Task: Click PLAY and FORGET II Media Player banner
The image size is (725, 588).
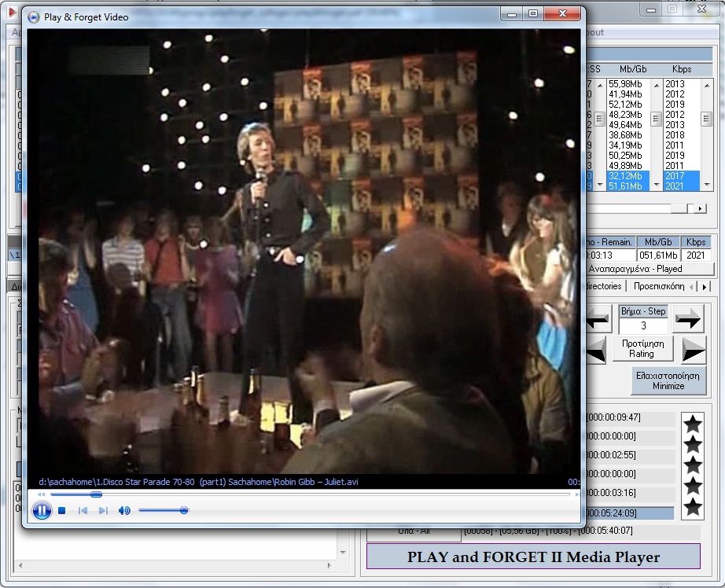Action: coord(533,557)
